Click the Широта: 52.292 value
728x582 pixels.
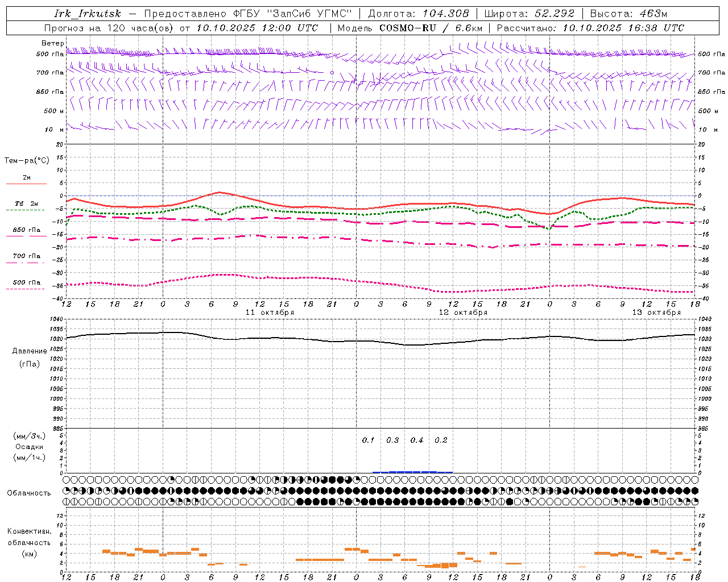click(530, 14)
